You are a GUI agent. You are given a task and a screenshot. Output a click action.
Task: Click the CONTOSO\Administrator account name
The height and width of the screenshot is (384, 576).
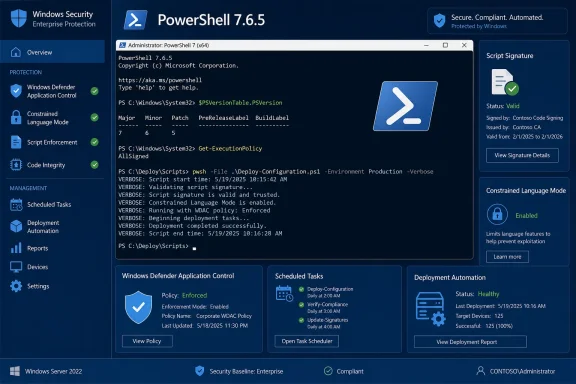tap(522, 372)
